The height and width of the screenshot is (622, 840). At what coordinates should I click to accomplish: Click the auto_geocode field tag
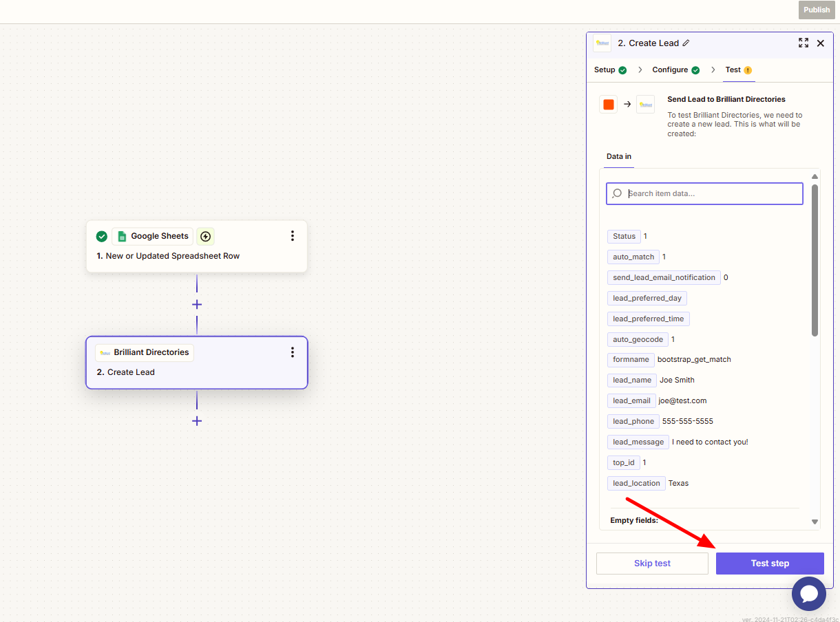point(638,339)
